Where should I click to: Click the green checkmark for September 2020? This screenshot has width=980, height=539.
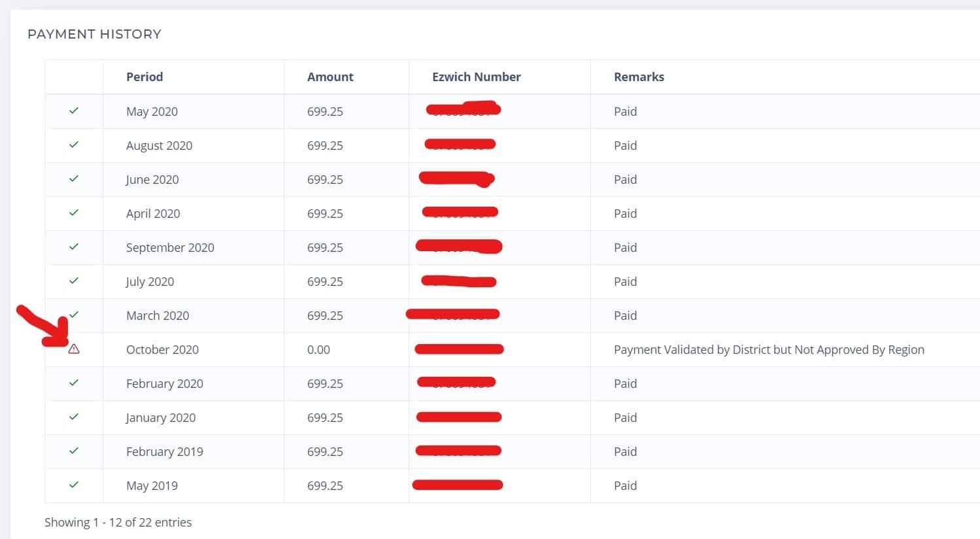pyautogui.click(x=74, y=247)
